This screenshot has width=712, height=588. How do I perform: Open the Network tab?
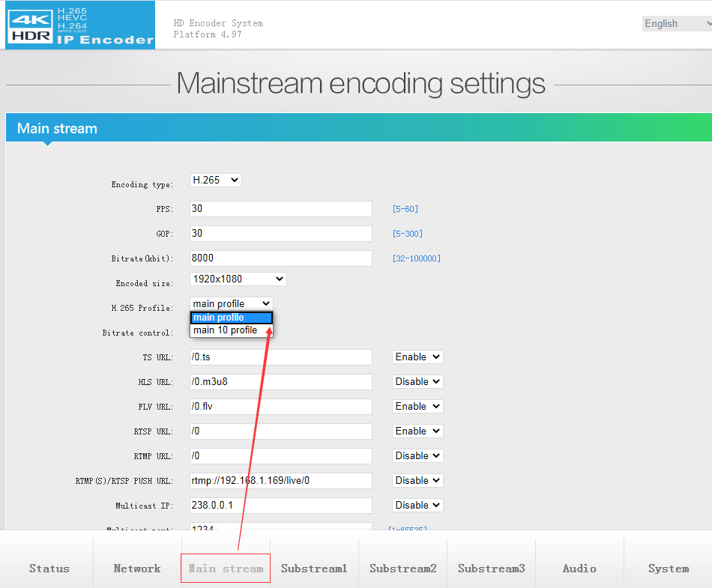137,569
